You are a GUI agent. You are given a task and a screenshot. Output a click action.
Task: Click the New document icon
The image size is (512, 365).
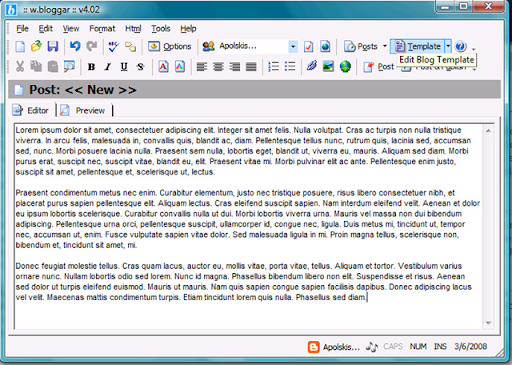[20, 46]
